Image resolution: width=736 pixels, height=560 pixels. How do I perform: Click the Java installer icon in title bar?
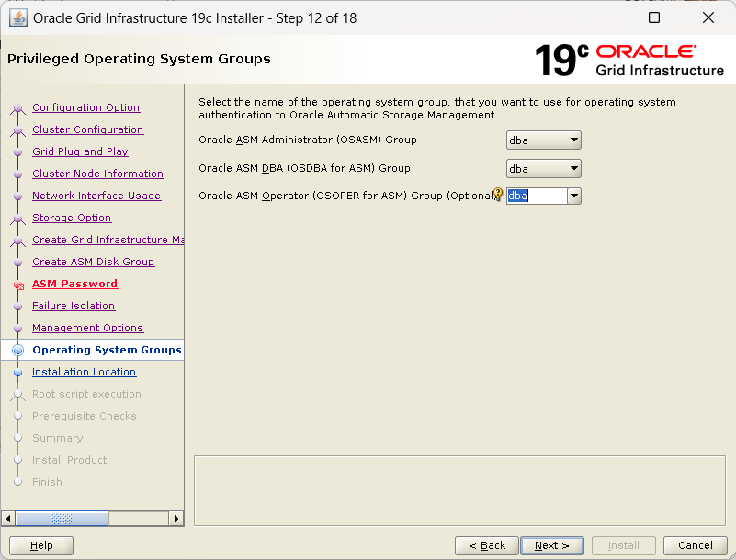17,18
